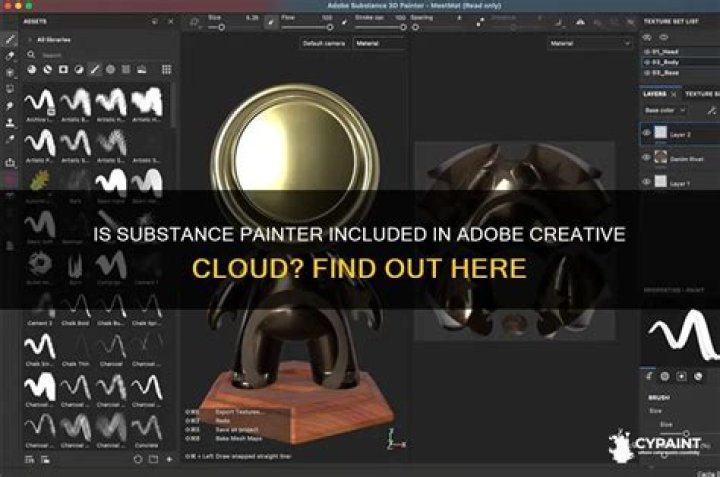Select the Polygon Fill tool
720x477 pixels.
(x=10, y=89)
